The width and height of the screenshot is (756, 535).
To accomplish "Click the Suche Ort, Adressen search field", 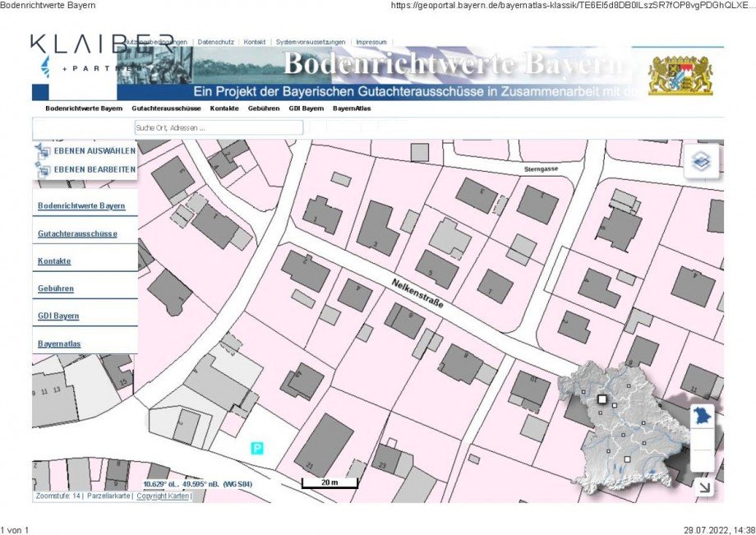I will coord(219,127).
